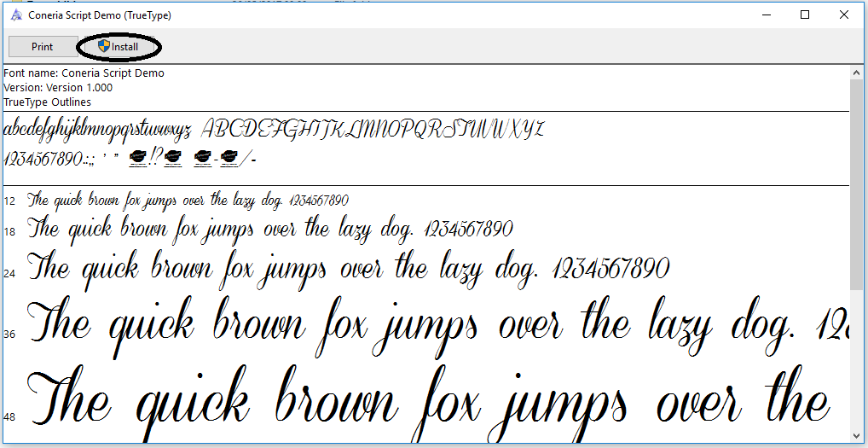Screen dimensions: 868x448
Task: Click the uppercase alphabet sample line
Action: (x=373, y=130)
